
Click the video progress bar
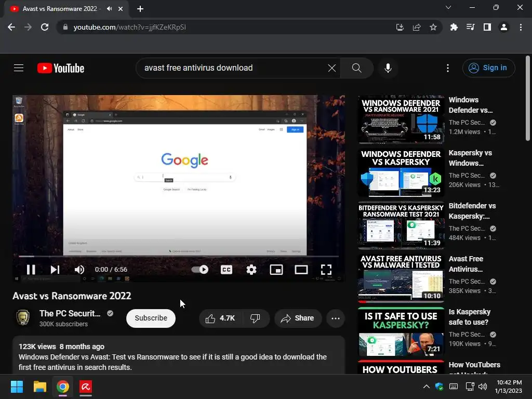point(179,256)
